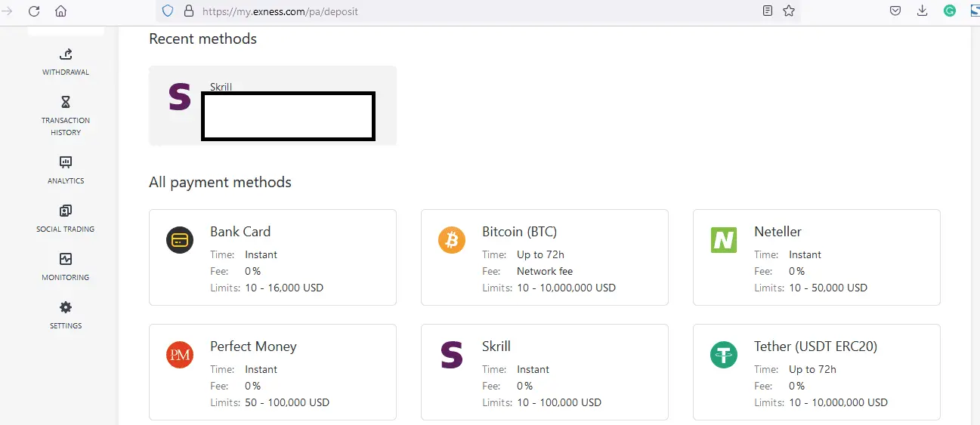This screenshot has height=425, width=980.
Task: Open the Withdrawal sidebar icon
Action: coord(66,54)
